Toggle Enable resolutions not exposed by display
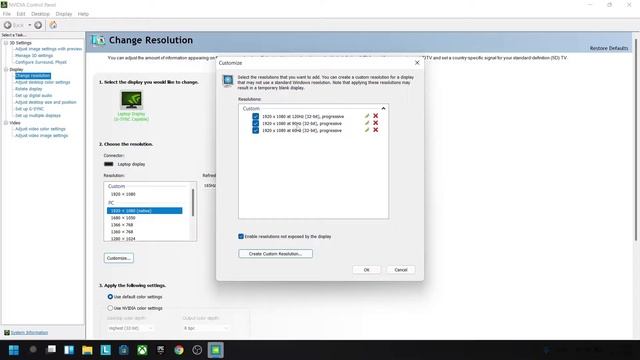Viewport: 640px width, 360px height. (x=241, y=236)
